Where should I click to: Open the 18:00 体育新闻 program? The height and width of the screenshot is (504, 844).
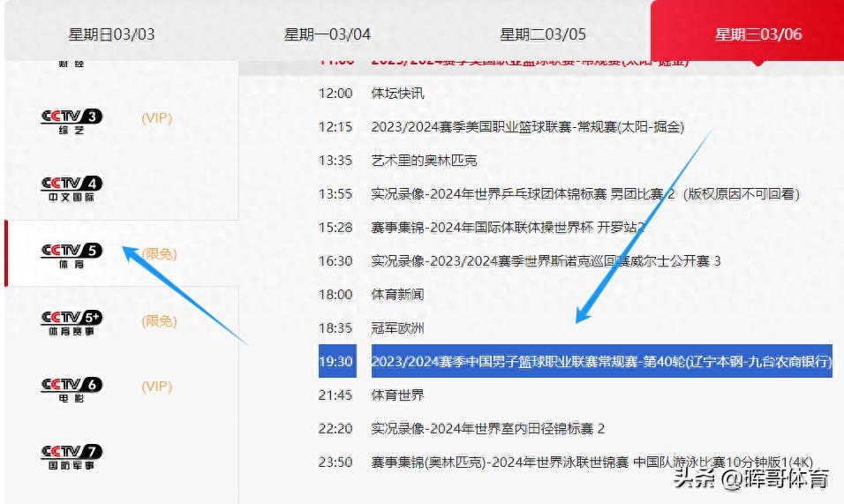pyautogui.click(x=397, y=294)
